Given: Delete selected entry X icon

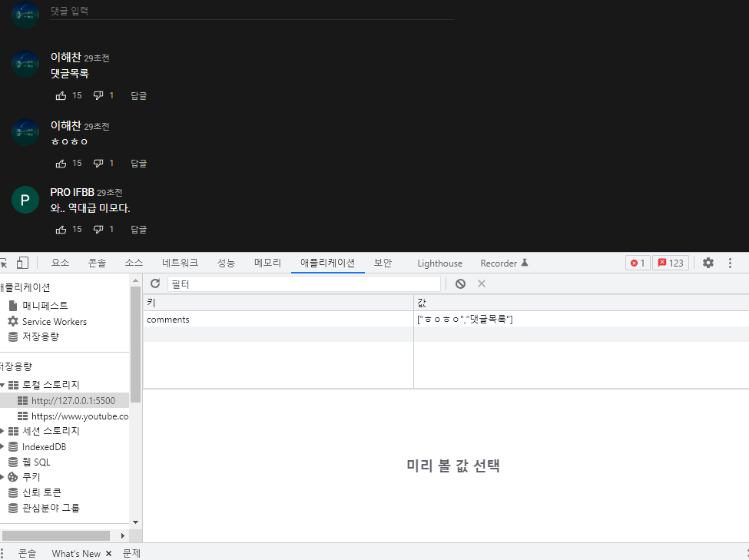Looking at the screenshot, I should 482,283.
